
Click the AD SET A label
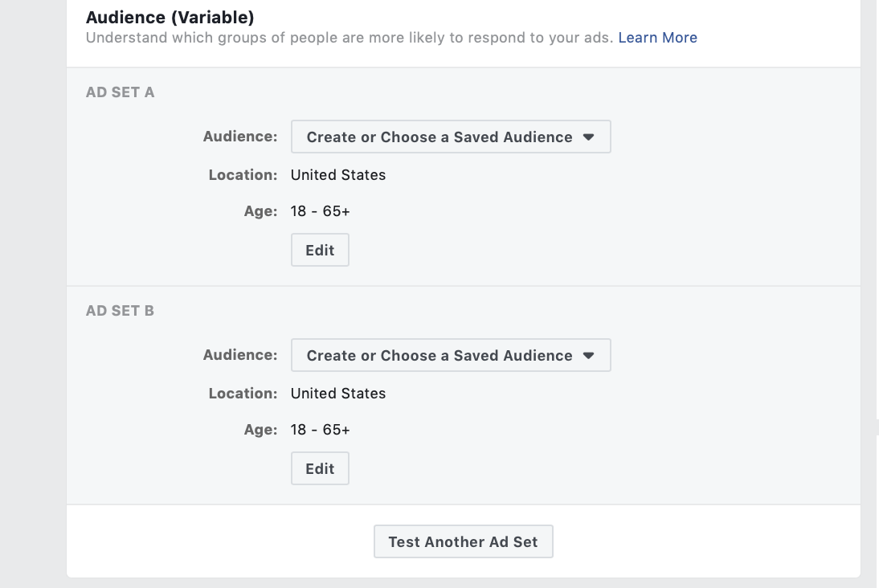coord(120,92)
